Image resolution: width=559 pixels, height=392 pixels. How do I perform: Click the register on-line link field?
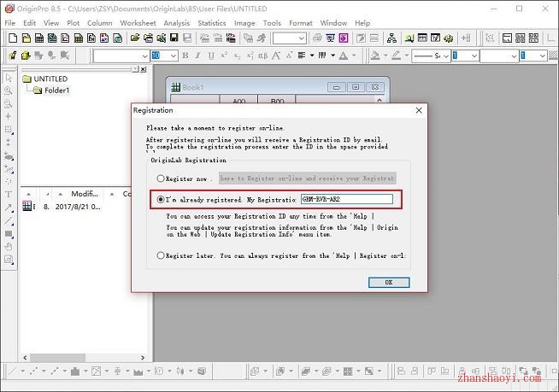click(x=308, y=178)
